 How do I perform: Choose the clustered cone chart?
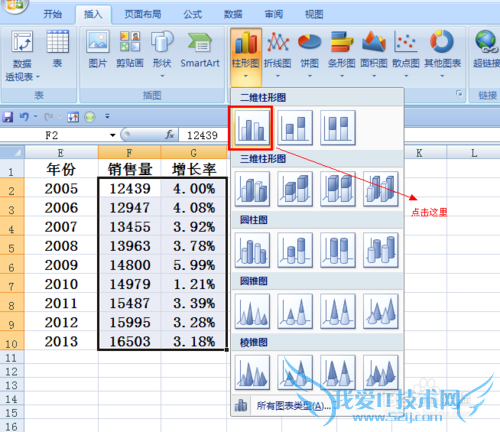click(252, 311)
